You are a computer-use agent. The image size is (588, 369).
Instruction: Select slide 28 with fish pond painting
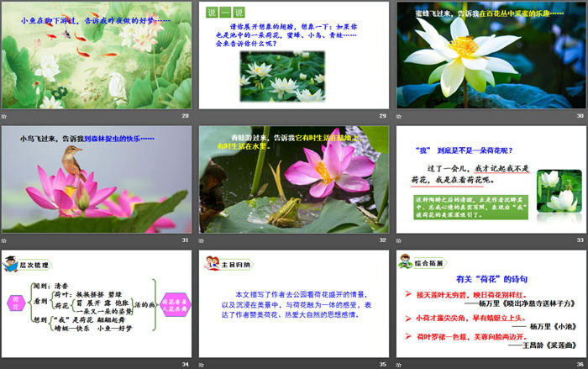coord(97,55)
